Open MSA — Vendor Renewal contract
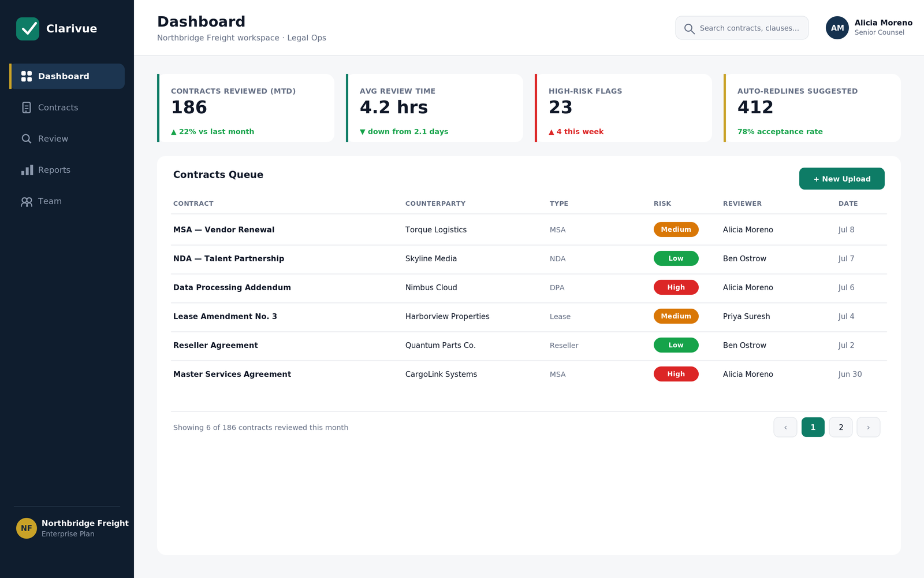 [224, 229]
